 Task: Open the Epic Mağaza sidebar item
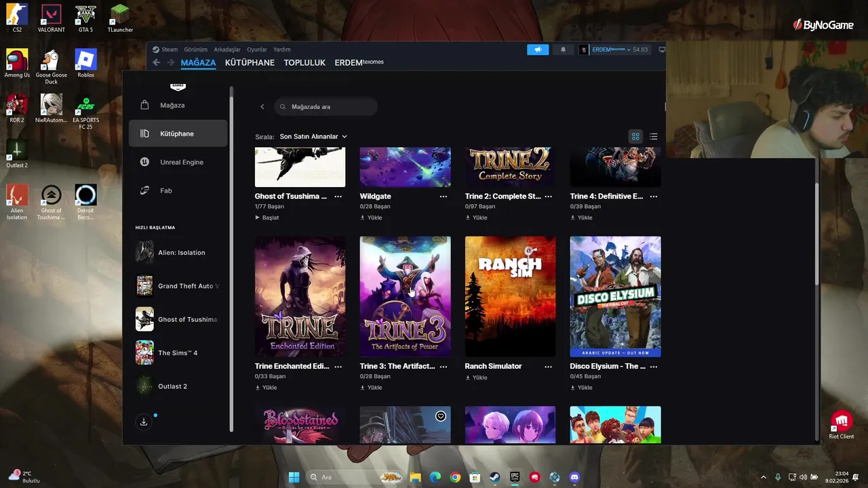coord(178,105)
